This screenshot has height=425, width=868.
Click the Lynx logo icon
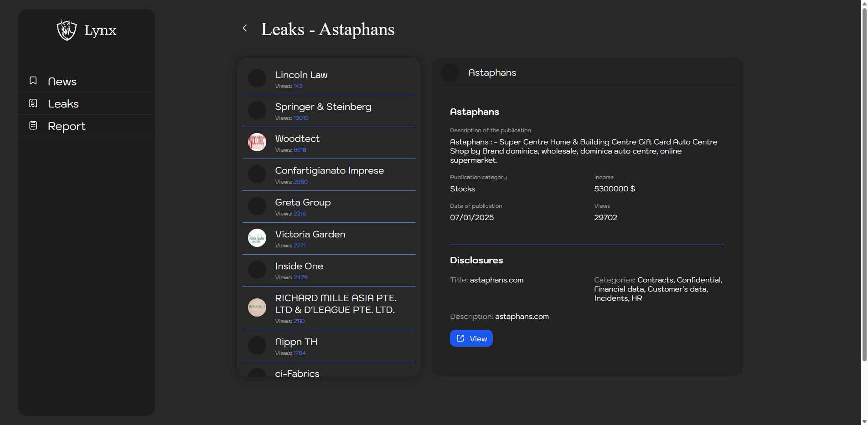point(67,30)
